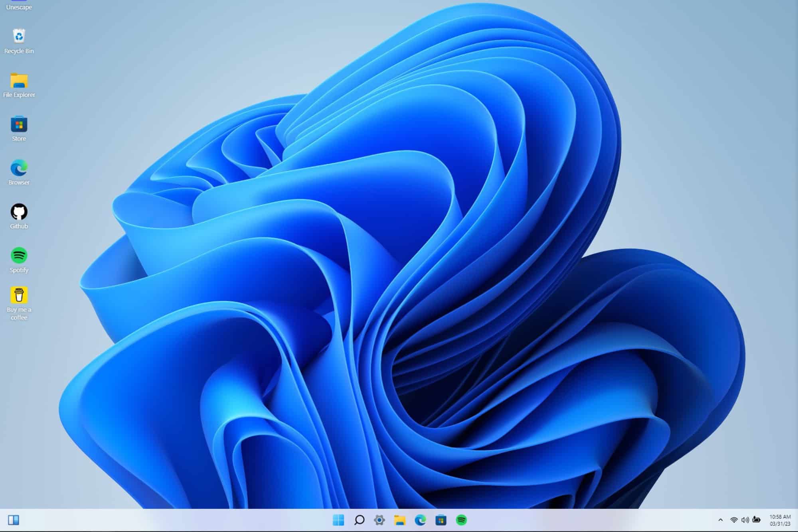This screenshot has width=798, height=532.
Task: Open Spotify from the taskbar
Action: pos(461,520)
